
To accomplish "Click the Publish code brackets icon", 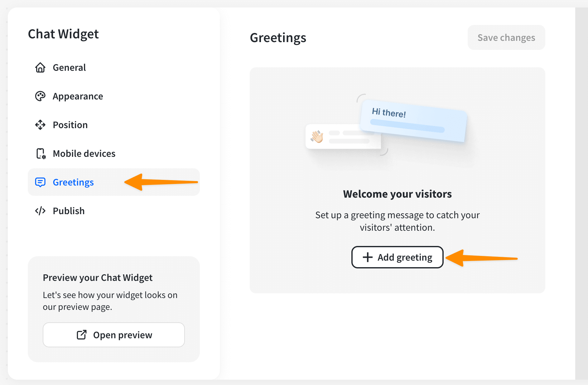I will pyautogui.click(x=40, y=211).
